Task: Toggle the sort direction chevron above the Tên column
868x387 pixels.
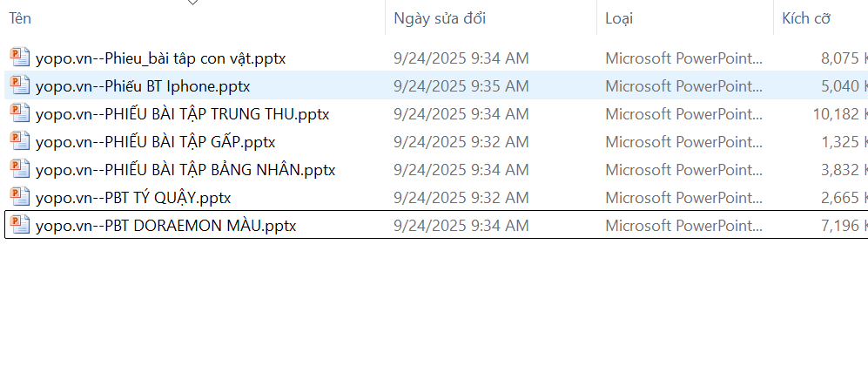Action: point(193,3)
